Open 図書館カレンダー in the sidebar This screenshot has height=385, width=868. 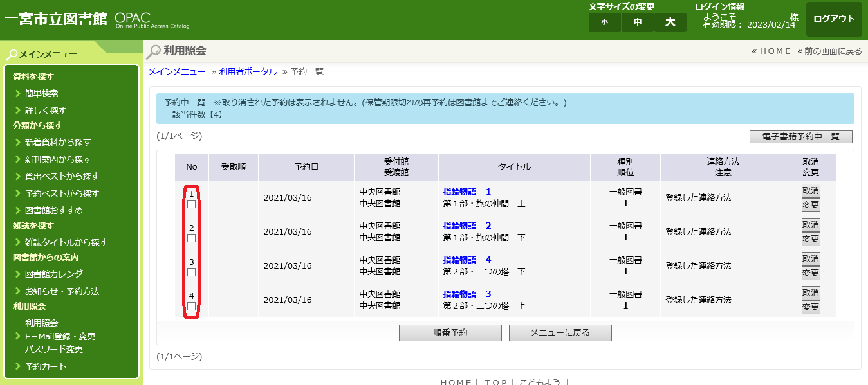pyautogui.click(x=58, y=274)
